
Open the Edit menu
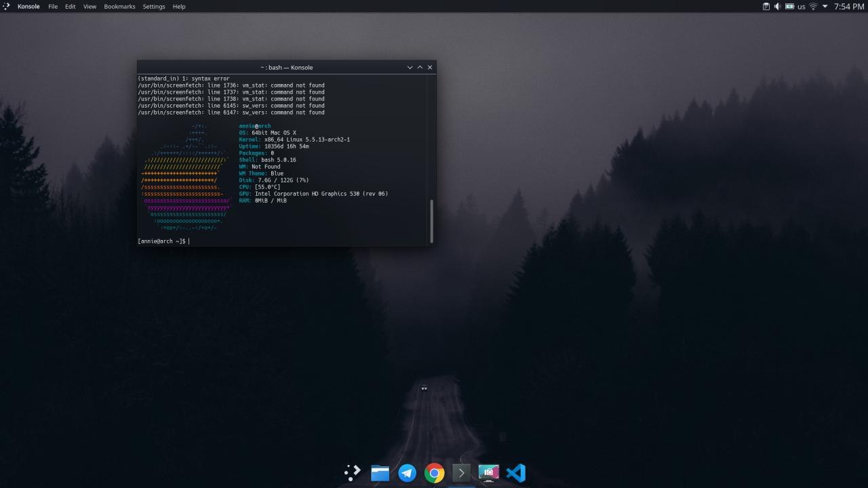71,7
